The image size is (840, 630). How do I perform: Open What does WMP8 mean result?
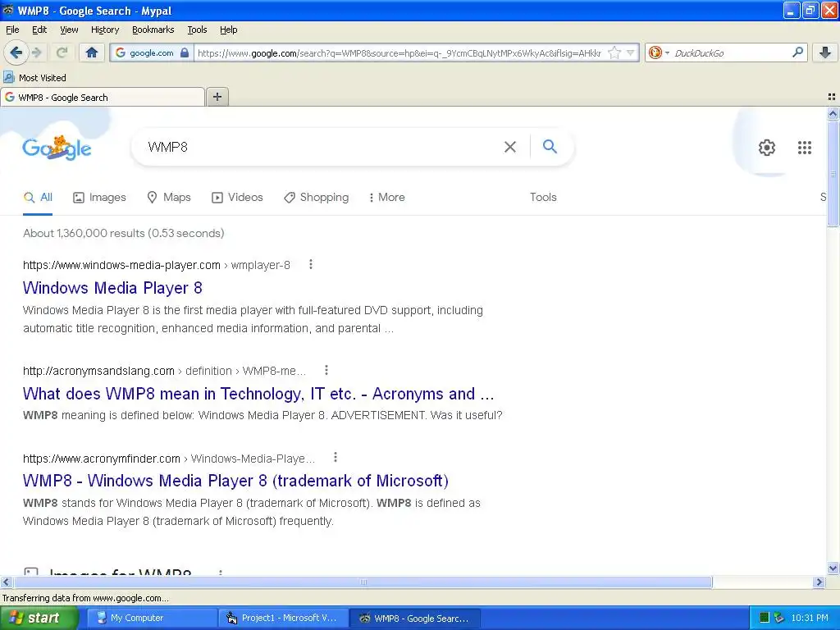(258, 394)
